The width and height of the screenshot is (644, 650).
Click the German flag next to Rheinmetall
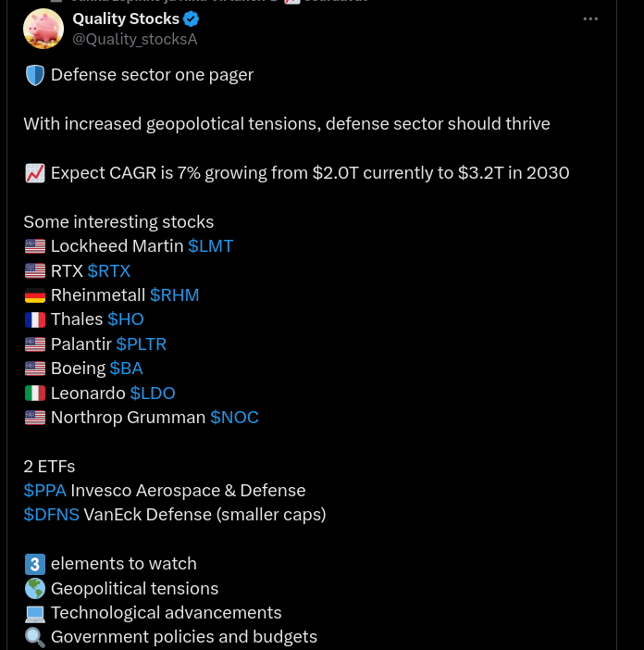tap(34, 295)
